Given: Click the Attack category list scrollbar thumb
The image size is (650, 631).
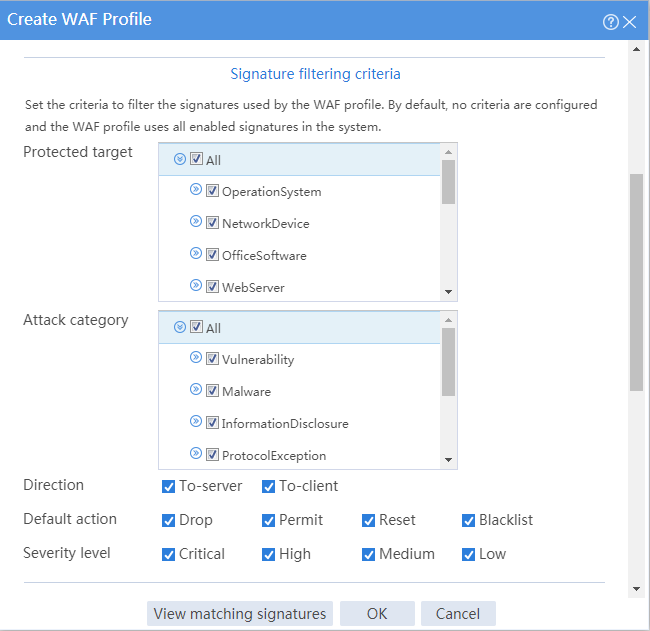Looking at the screenshot, I should [x=448, y=362].
